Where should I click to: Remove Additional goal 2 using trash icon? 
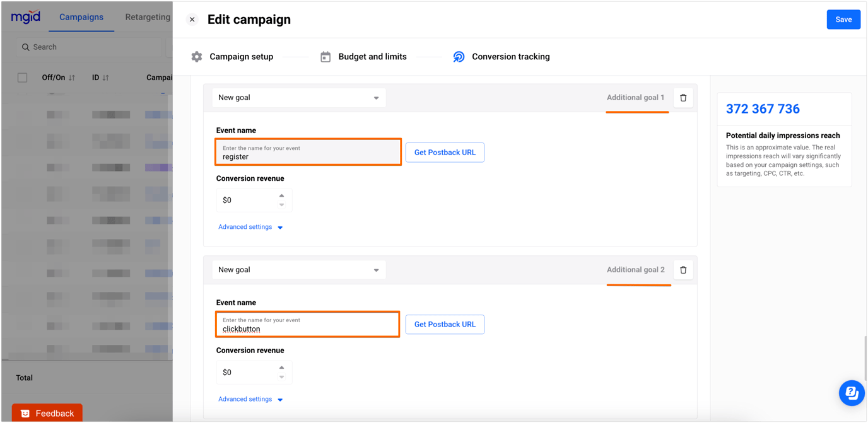click(683, 270)
